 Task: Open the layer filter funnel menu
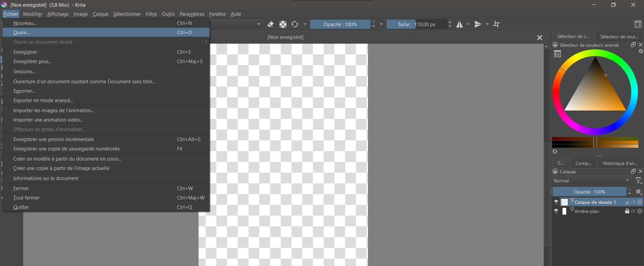click(x=639, y=181)
